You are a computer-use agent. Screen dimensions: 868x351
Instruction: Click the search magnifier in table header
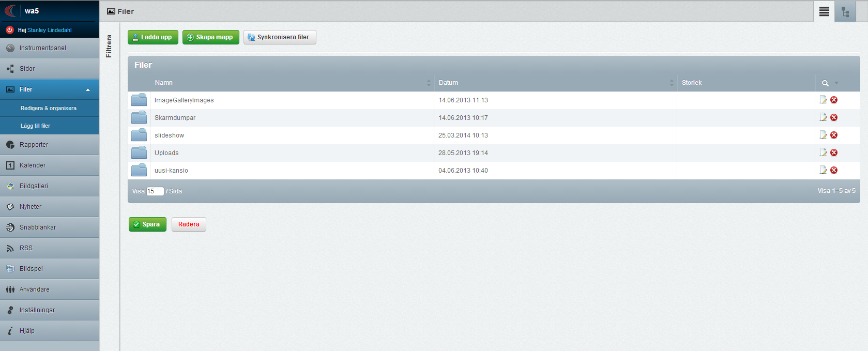825,83
